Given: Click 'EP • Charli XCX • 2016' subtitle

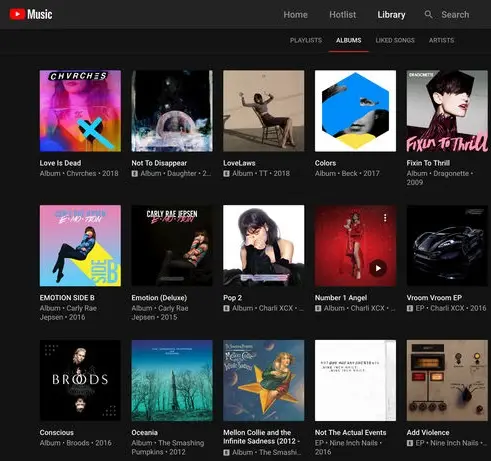Looking at the screenshot, I should (451, 308).
